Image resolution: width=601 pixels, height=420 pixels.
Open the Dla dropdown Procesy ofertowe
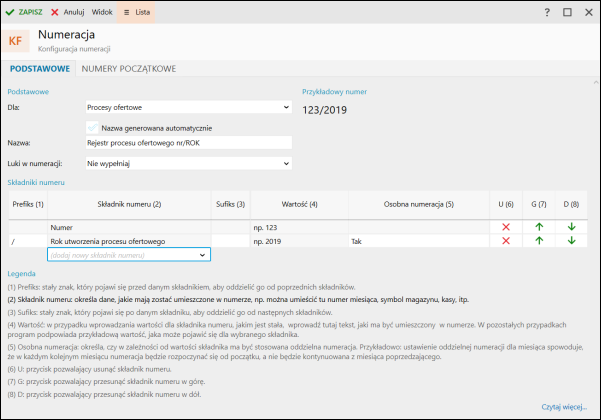click(x=189, y=107)
